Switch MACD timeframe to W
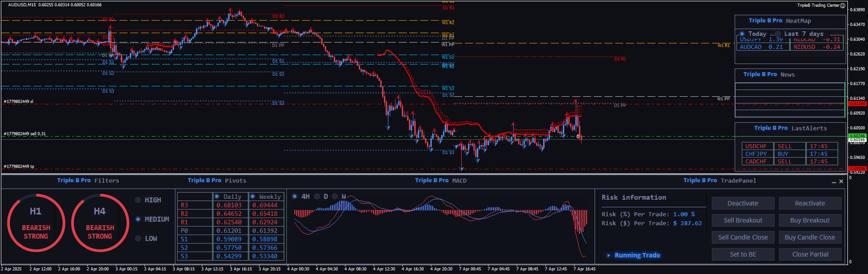The height and width of the screenshot is (274, 868). (336, 197)
